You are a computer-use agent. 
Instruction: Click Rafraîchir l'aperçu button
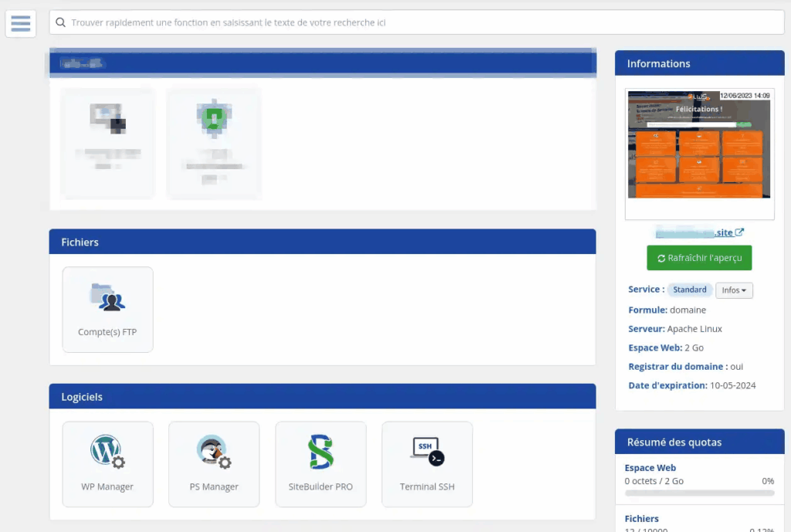pos(699,258)
